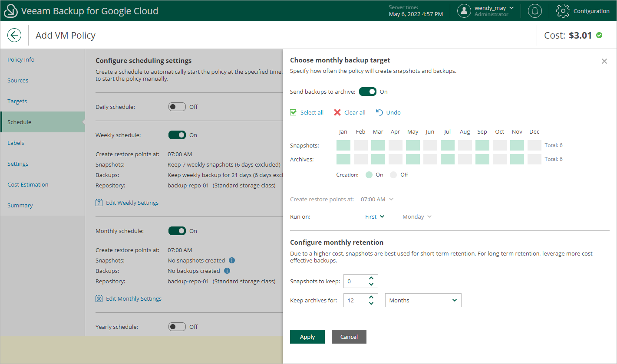Toggle November snapshots cell
The height and width of the screenshot is (364, 617).
pyautogui.click(x=517, y=145)
